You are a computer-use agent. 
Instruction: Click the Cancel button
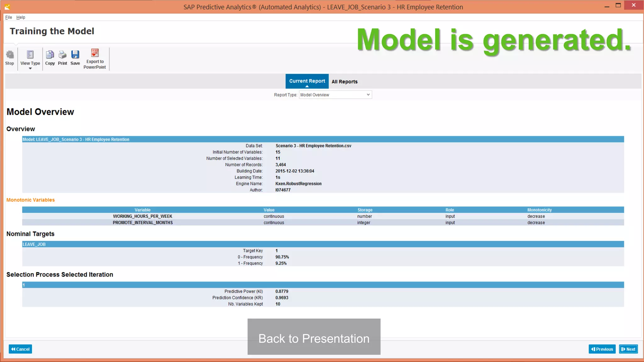click(x=20, y=349)
